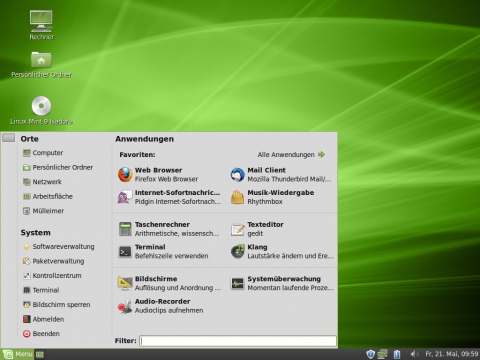480x360 pixels.
Task: Choose Abmelden to log out
Action: pos(43,319)
